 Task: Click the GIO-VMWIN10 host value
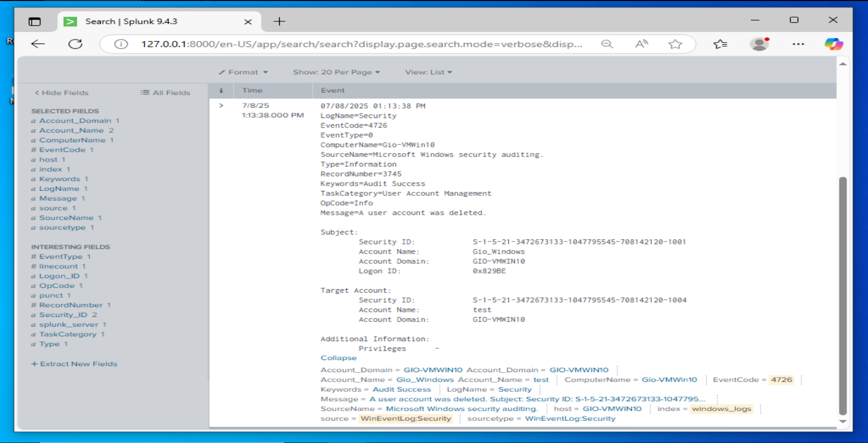point(612,409)
